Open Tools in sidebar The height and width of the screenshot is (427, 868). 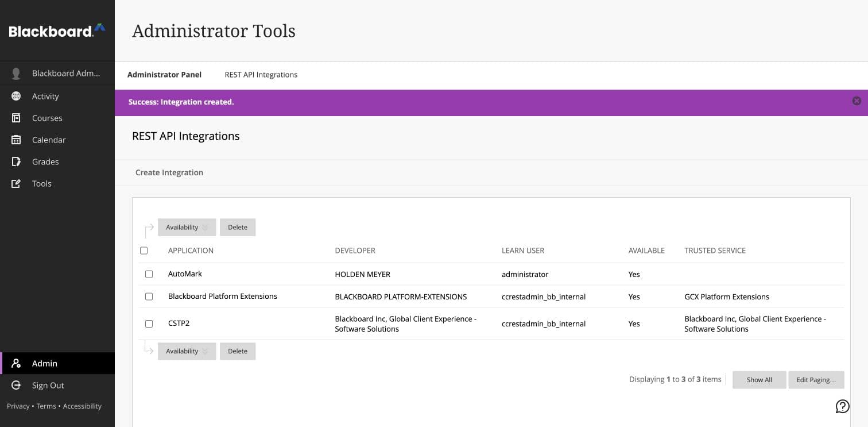[x=57, y=183]
